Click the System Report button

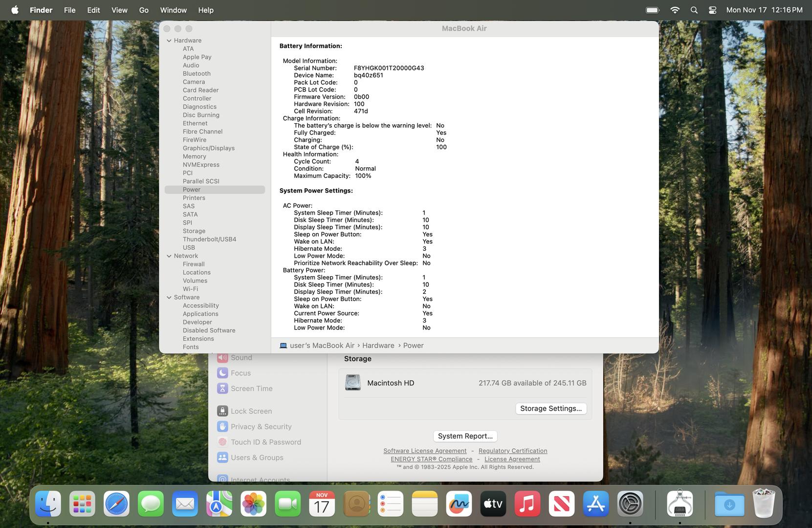[465, 436]
